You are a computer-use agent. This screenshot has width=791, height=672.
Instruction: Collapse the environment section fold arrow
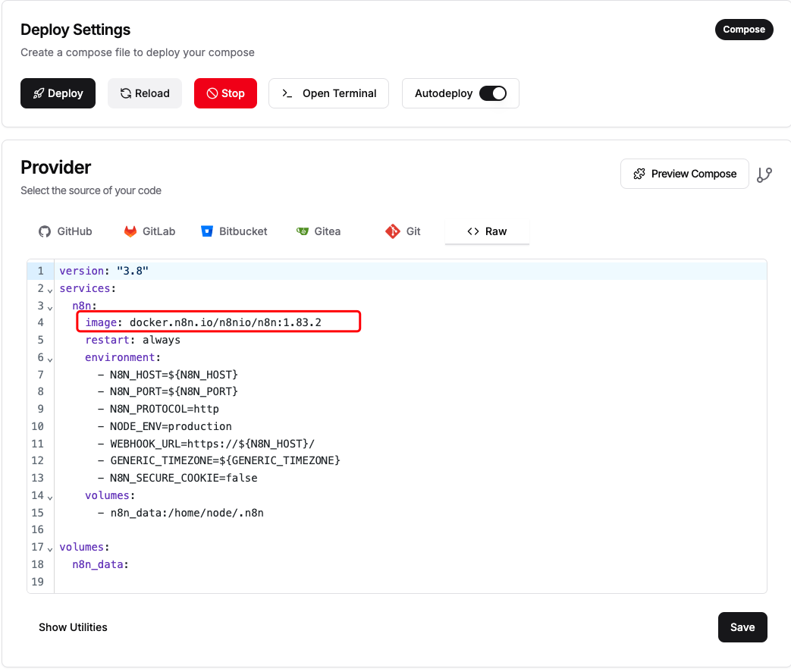point(50,358)
